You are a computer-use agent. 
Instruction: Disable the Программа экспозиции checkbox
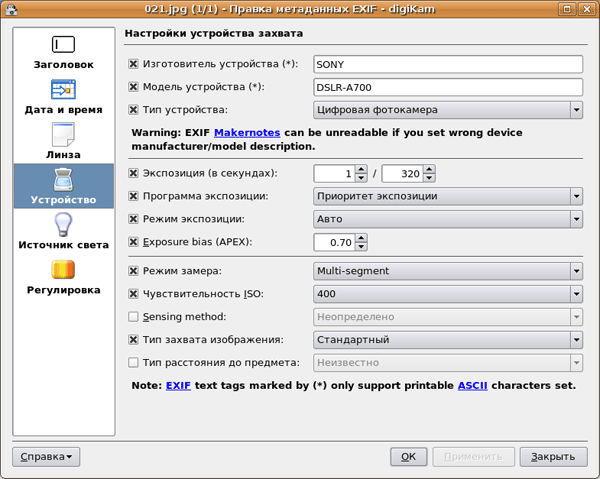pos(133,196)
